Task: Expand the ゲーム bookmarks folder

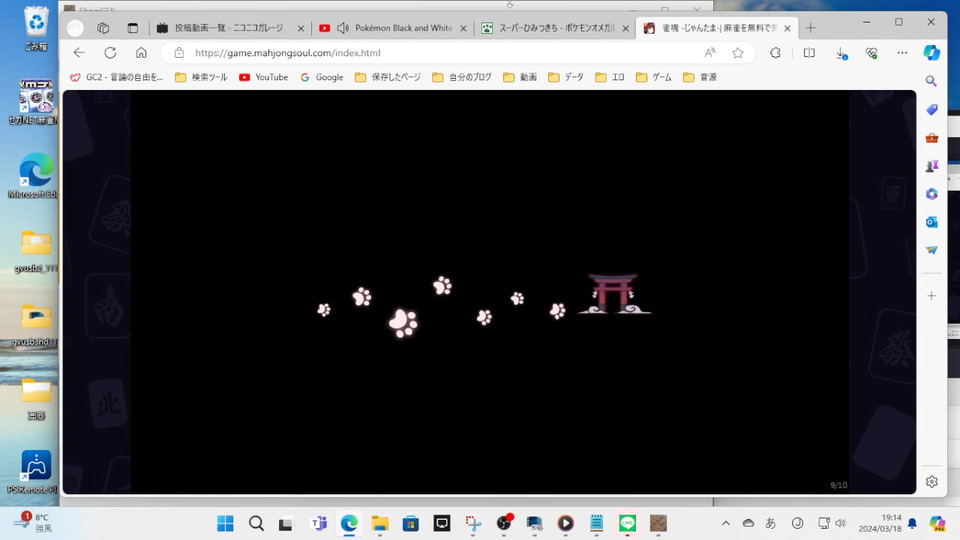Action: 653,77
